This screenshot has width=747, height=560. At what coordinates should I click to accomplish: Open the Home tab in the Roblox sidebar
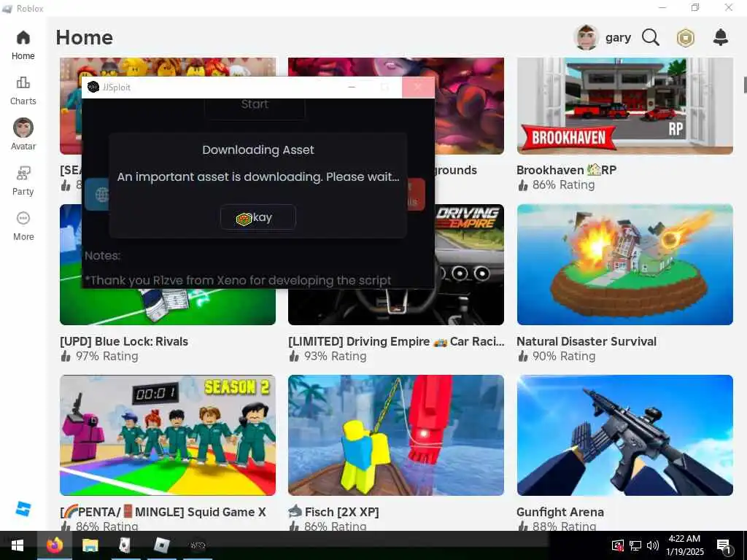23,45
